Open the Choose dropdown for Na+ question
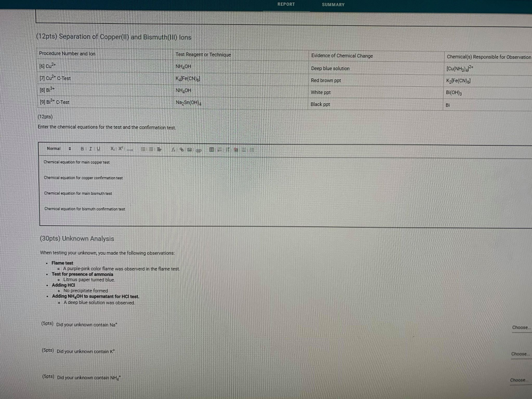The height and width of the screenshot is (399, 532). pos(520,327)
